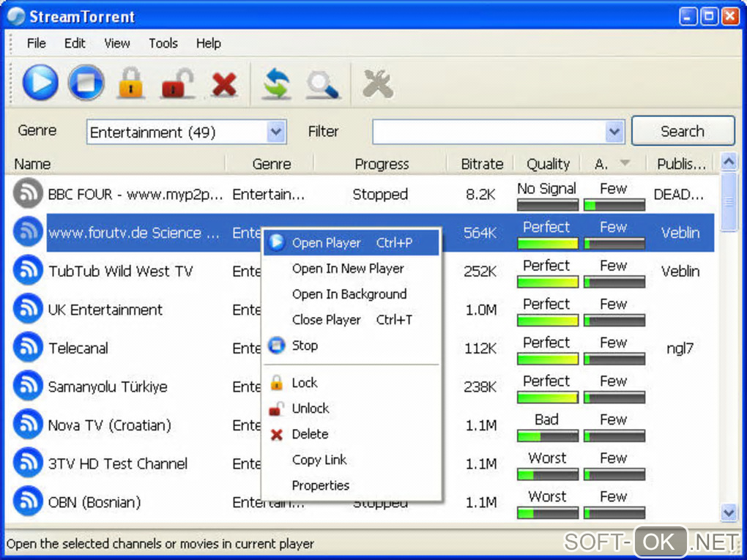This screenshot has width=747, height=560.
Task: Click the StreamTorrent title bar app icon
Action: pos(15,16)
